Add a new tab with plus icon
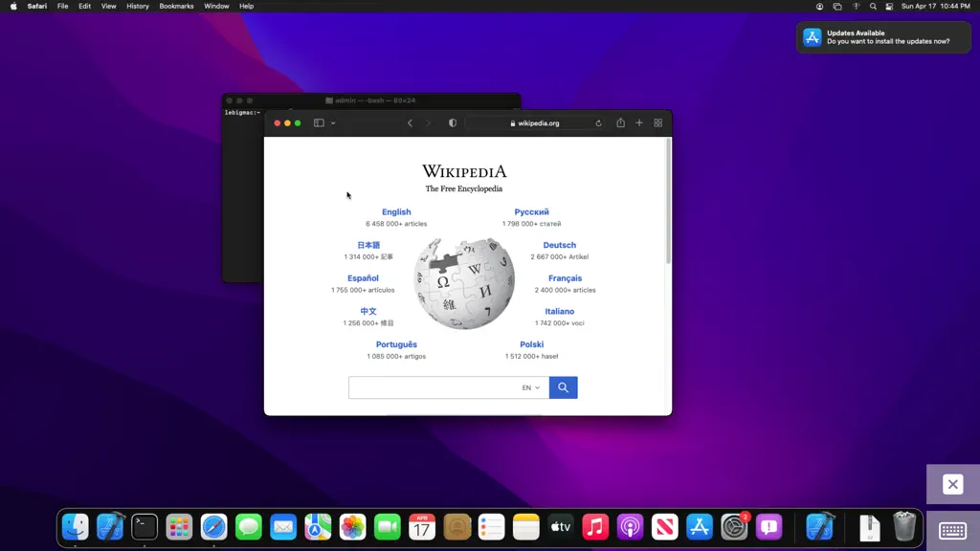The height and width of the screenshot is (551, 980). click(638, 123)
